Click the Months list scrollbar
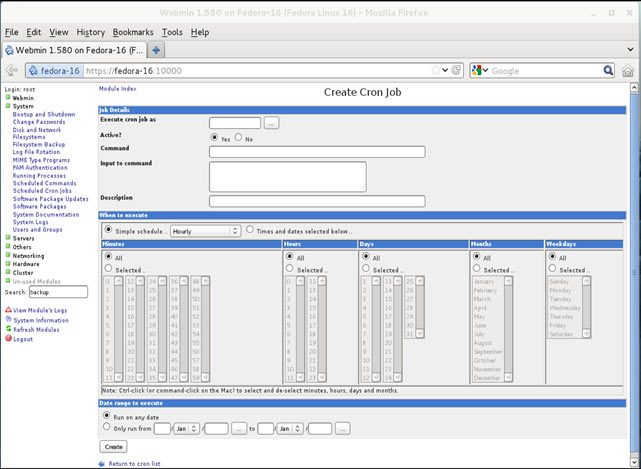 pos(508,329)
